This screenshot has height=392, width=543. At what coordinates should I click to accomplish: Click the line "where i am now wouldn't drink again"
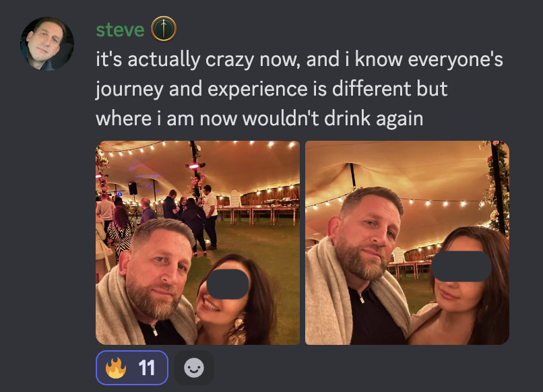259,119
